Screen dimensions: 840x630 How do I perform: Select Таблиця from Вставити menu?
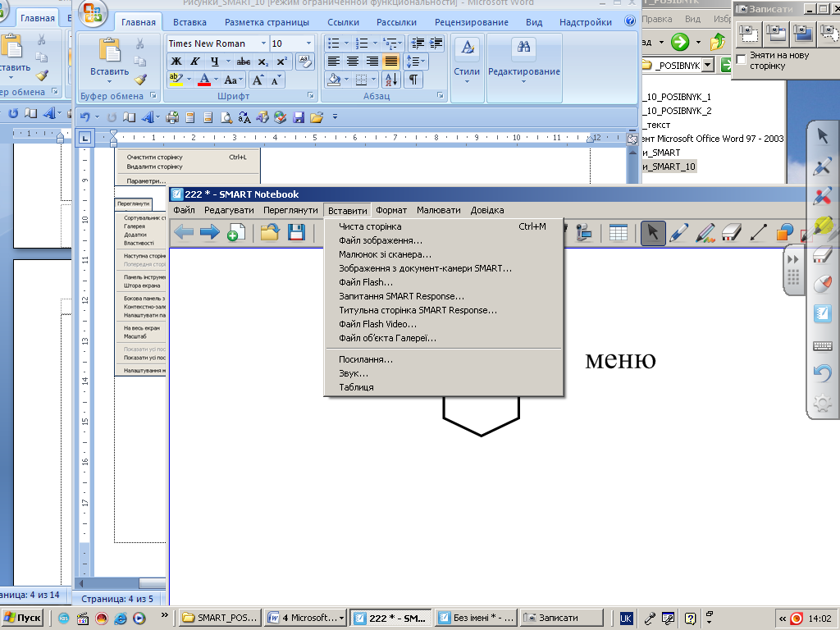point(444,387)
